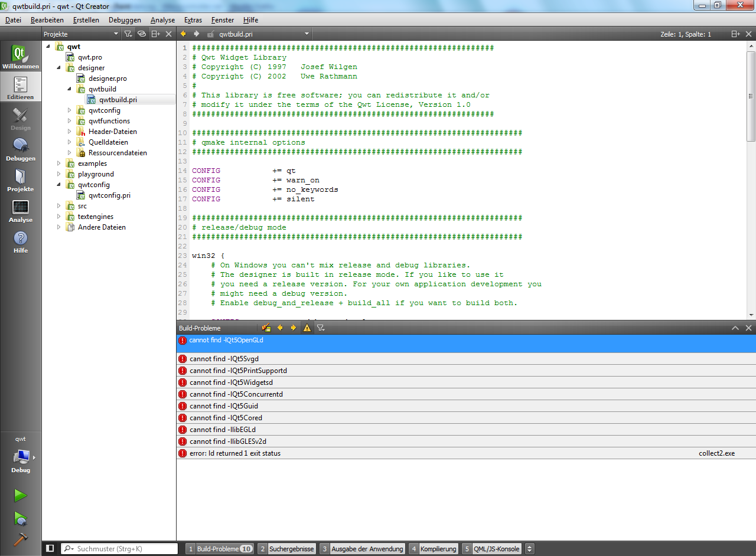
Task: Open the Debuggen mode
Action: (21, 148)
